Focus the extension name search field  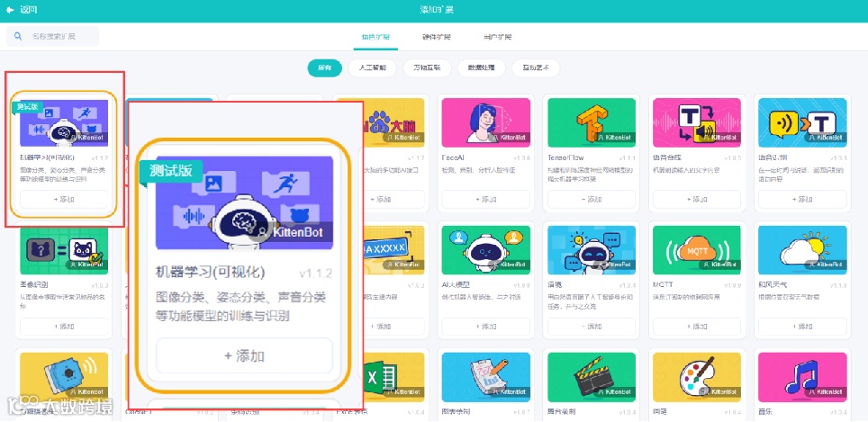[x=52, y=36]
